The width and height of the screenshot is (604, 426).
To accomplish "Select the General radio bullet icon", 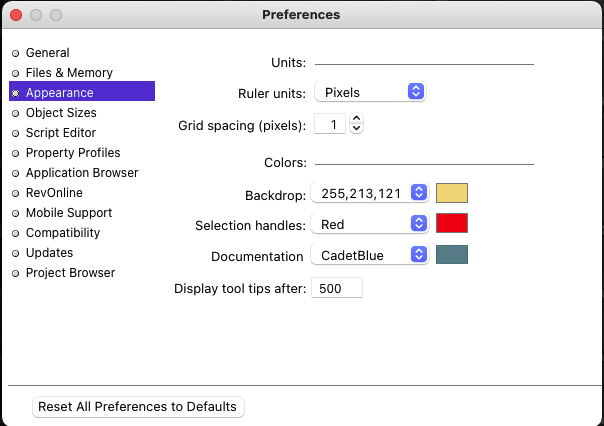I will pyautogui.click(x=15, y=53).
